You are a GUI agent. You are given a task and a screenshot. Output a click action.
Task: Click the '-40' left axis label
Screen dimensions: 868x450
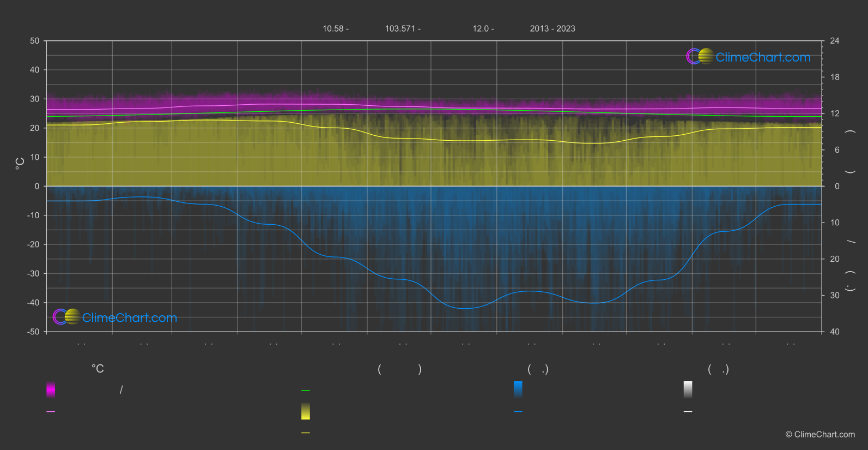pos(33,303)
